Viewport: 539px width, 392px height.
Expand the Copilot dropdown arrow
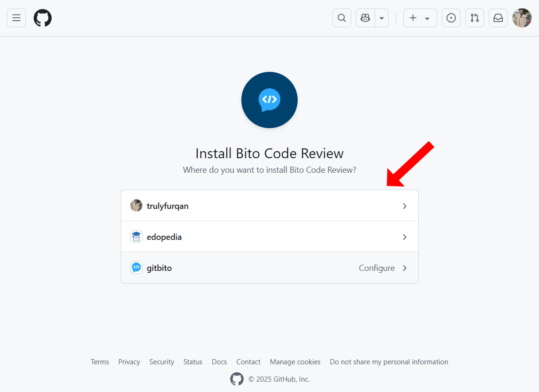[382, 18]
